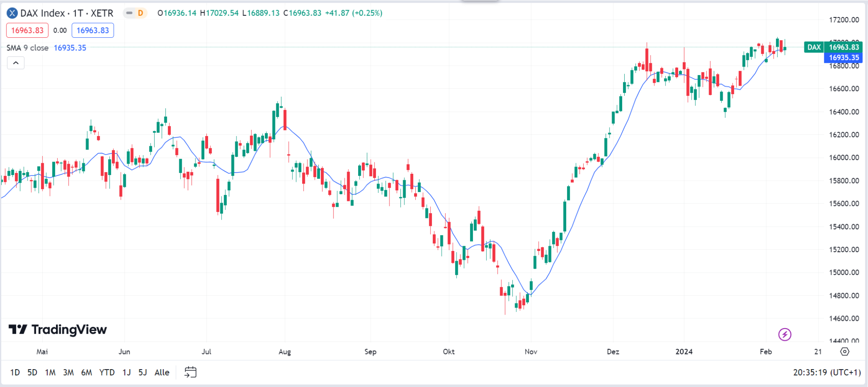Click the TradingView logo
Viewport: 868px width, 387px height.
click(x=57, y=330)
